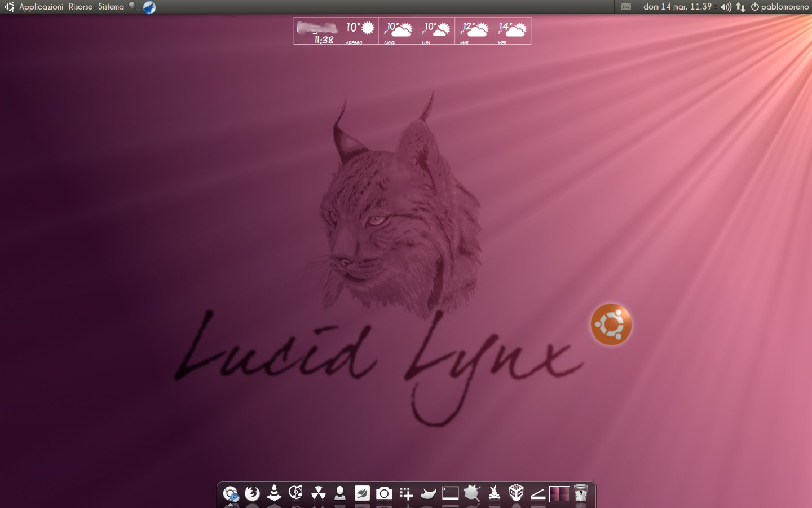Click the OGGI forecast in weather widget
Screen dimensions: 812x508
pyautogui.click(x=398, y=31)
